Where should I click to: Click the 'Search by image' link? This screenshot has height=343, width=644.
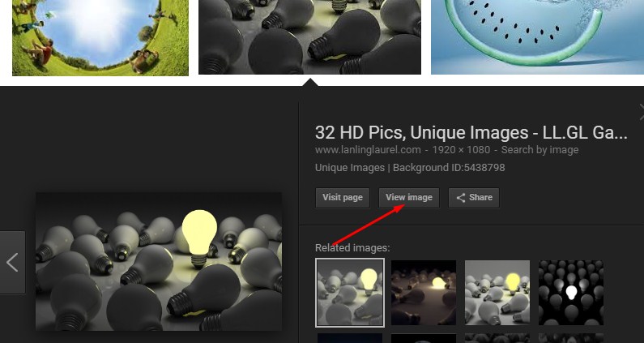pos(540,150)
